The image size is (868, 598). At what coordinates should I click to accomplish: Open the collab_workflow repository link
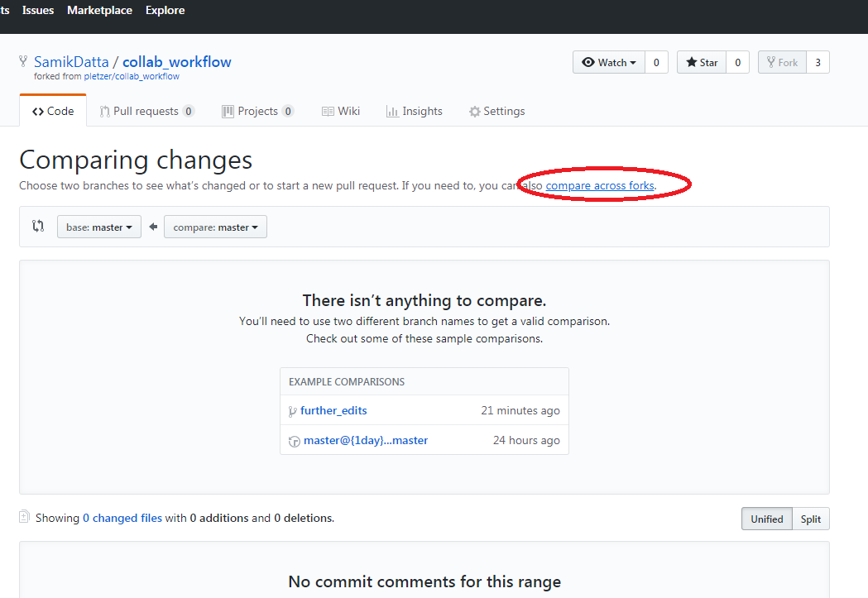tap(176, 62)
